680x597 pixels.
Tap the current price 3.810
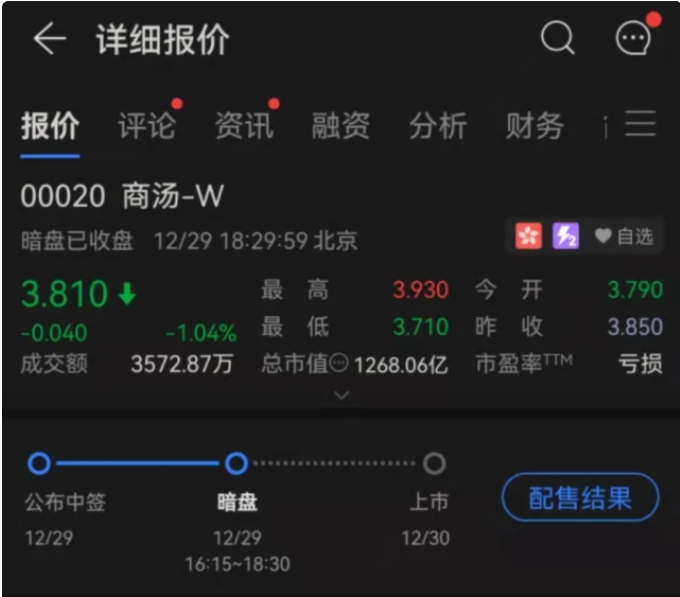tap(64, 294)
